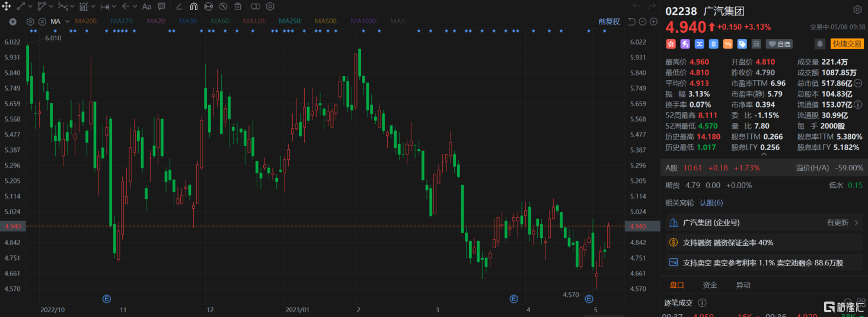This screenshot has width=868, height=317.
Task: Toggle hide all drawings icon
Action: [223, 7]
